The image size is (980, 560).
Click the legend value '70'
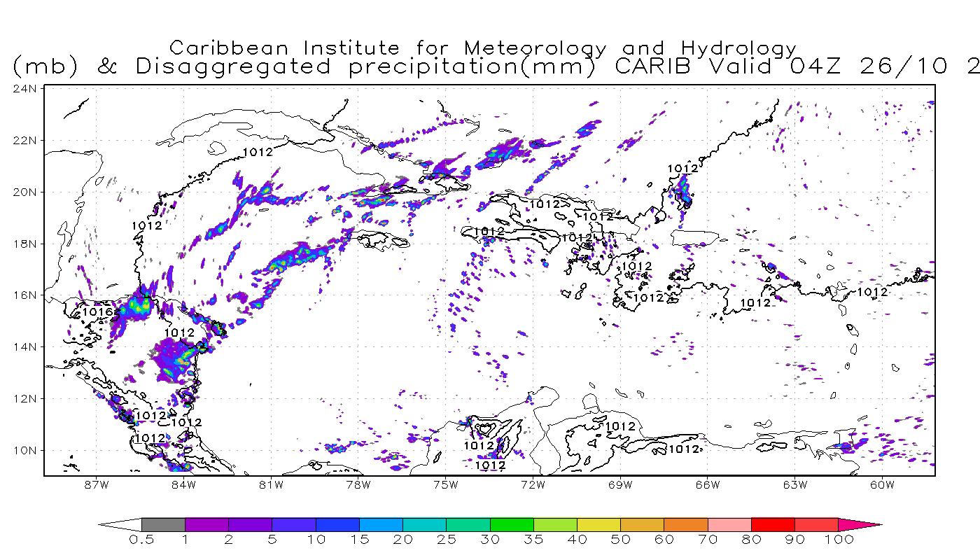708,540
